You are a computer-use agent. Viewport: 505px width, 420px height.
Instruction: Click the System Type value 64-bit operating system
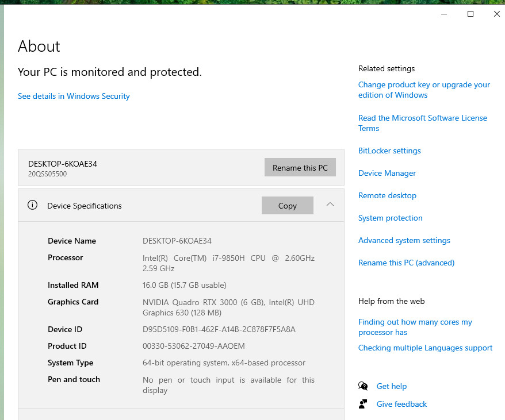(224, 363)
